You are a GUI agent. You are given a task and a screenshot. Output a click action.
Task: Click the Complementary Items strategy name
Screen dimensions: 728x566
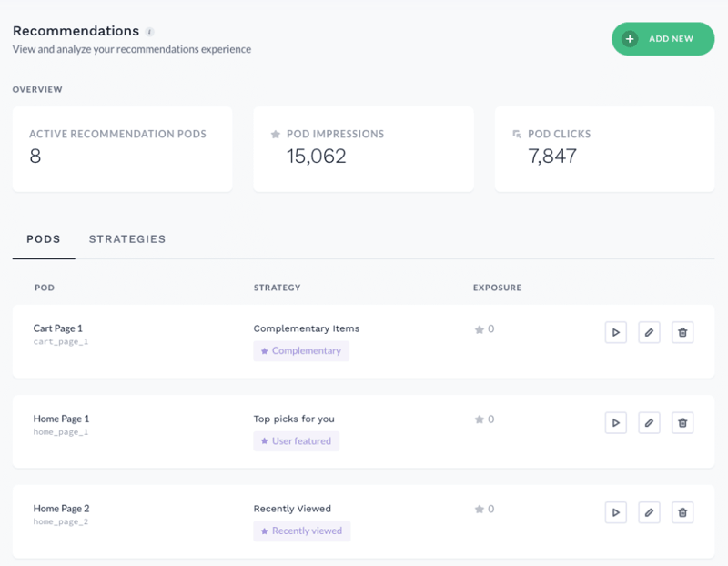click(x=307, y=328)
